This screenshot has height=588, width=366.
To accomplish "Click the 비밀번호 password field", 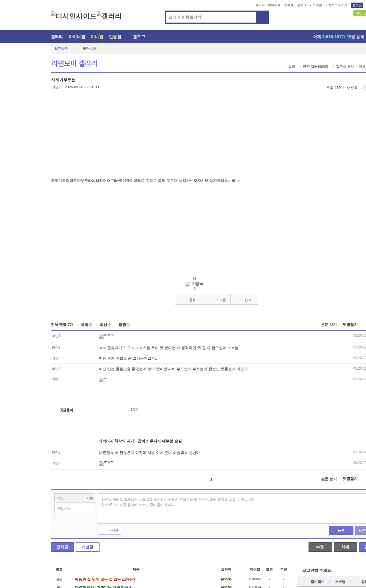I will tap(75, 509).
